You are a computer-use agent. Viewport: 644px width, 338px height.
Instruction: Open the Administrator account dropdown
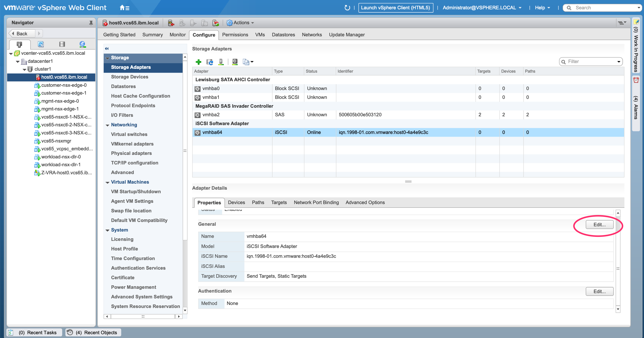click(482, 8)
